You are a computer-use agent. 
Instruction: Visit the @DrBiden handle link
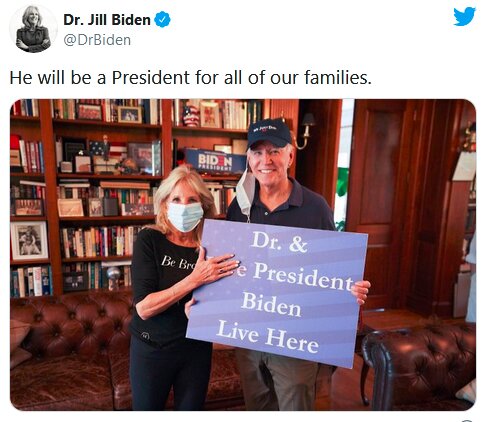click(97, 40)
